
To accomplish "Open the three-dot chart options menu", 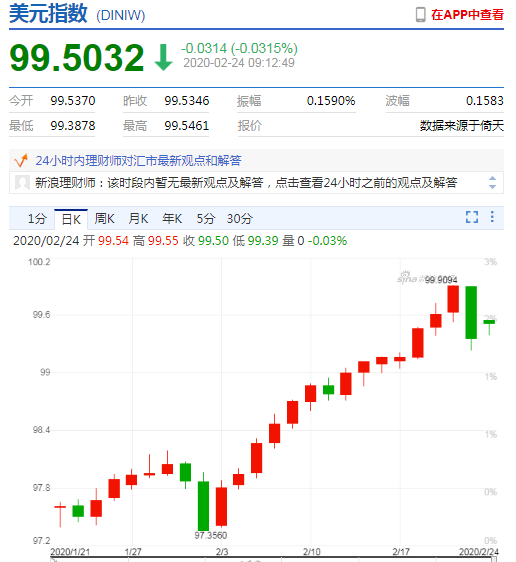I will 492,217.
